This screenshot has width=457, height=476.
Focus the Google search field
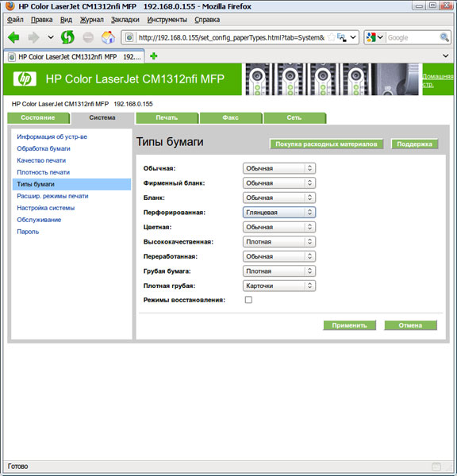tap(413, 37)
